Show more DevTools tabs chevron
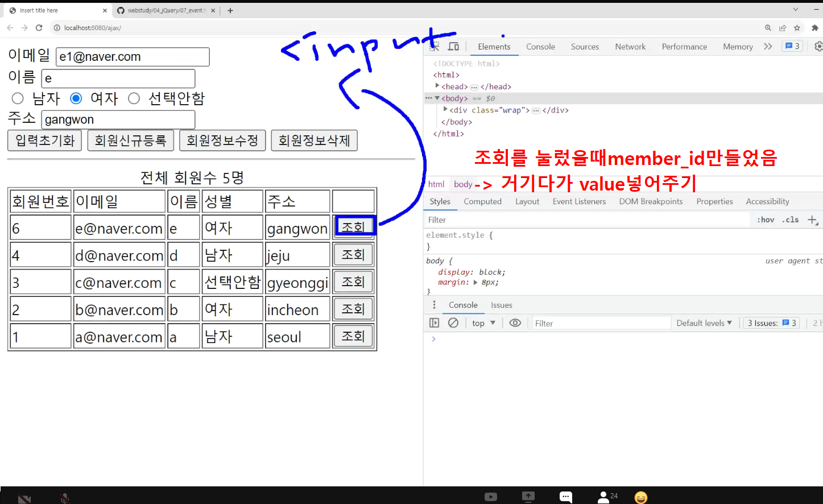Screen dimensions: 823x504 click(768, 47)
